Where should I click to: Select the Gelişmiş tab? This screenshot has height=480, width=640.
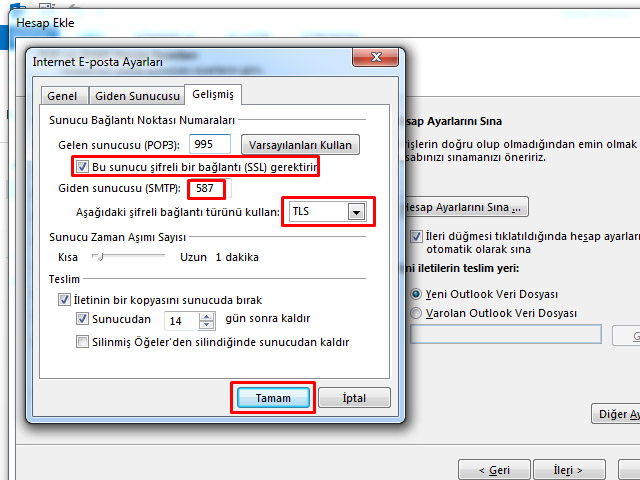[x=213, y=95]
